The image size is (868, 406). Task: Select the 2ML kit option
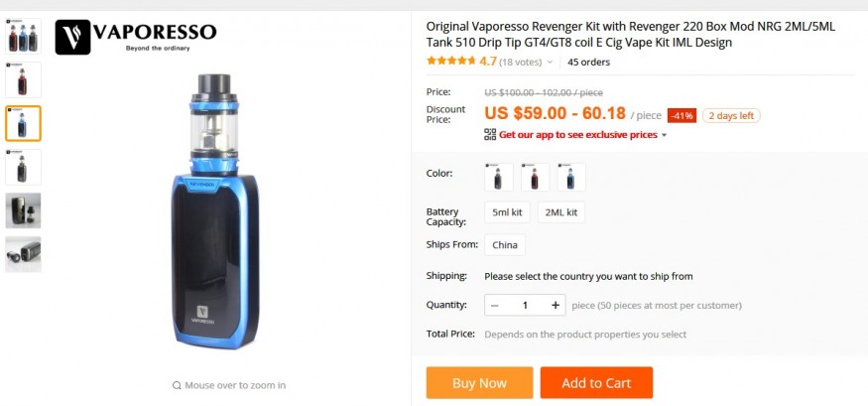(x=561, y=212)
